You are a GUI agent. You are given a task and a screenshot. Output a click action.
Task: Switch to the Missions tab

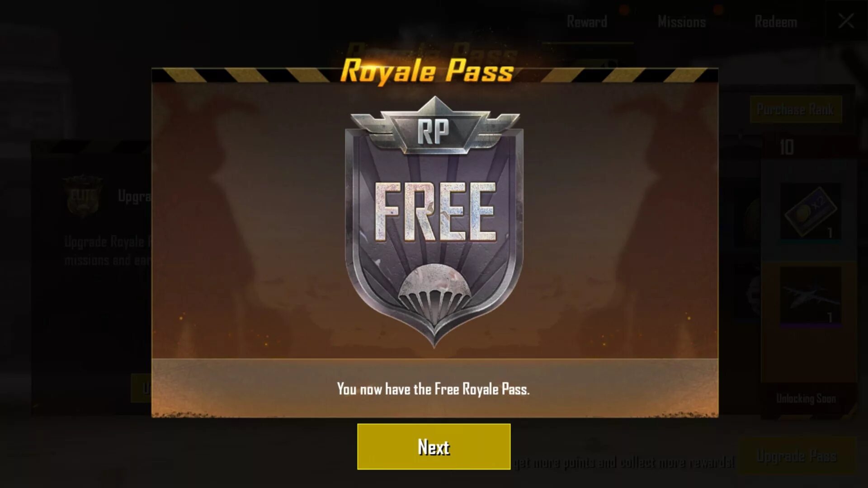point(682,22)
